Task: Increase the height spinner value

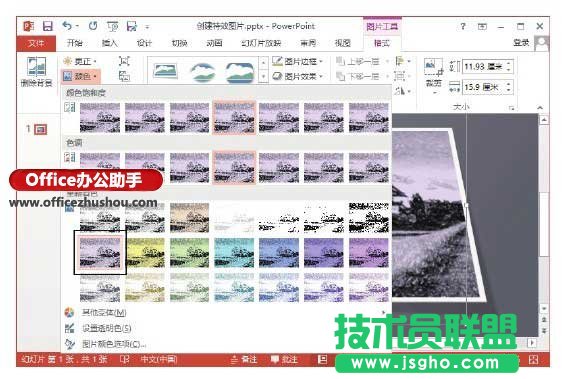Action: click(509, 63)
